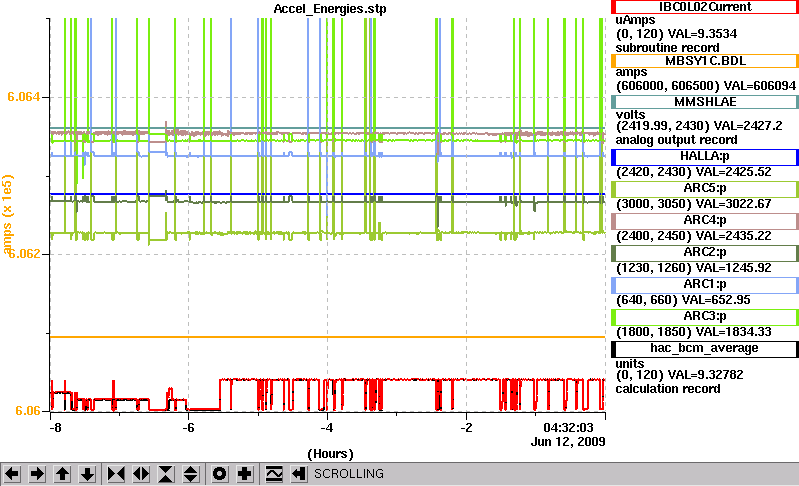The image size is (799, 486).
Task: Select the hac_bcm_average legend entry
Action: (705, 349)
